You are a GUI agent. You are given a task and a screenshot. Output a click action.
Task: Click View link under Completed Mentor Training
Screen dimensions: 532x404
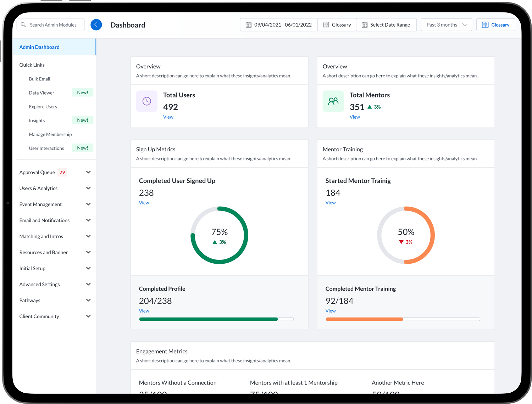(x=331, y=311)
